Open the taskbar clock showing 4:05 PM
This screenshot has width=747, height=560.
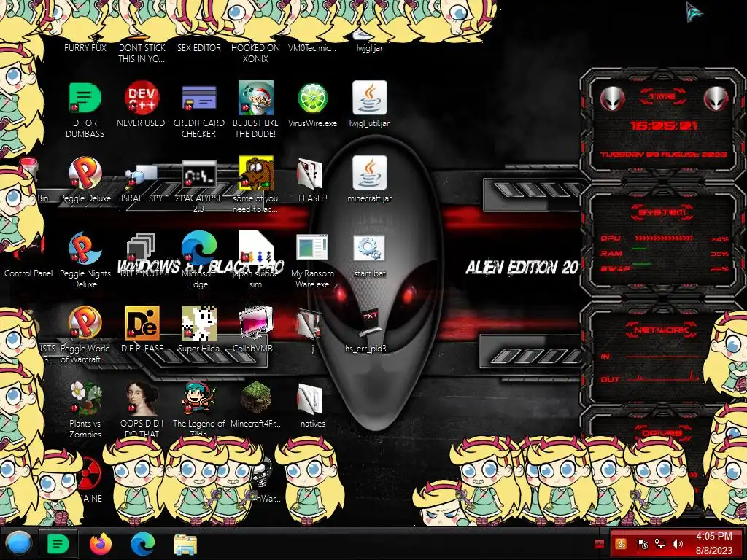[x=714, y=543]
